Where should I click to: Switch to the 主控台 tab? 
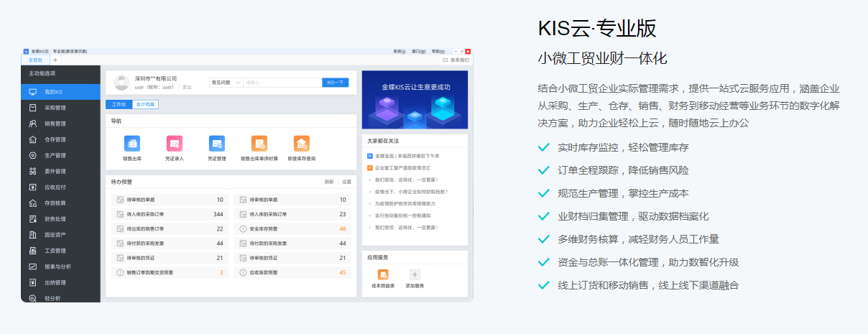[x=35, y=60]
